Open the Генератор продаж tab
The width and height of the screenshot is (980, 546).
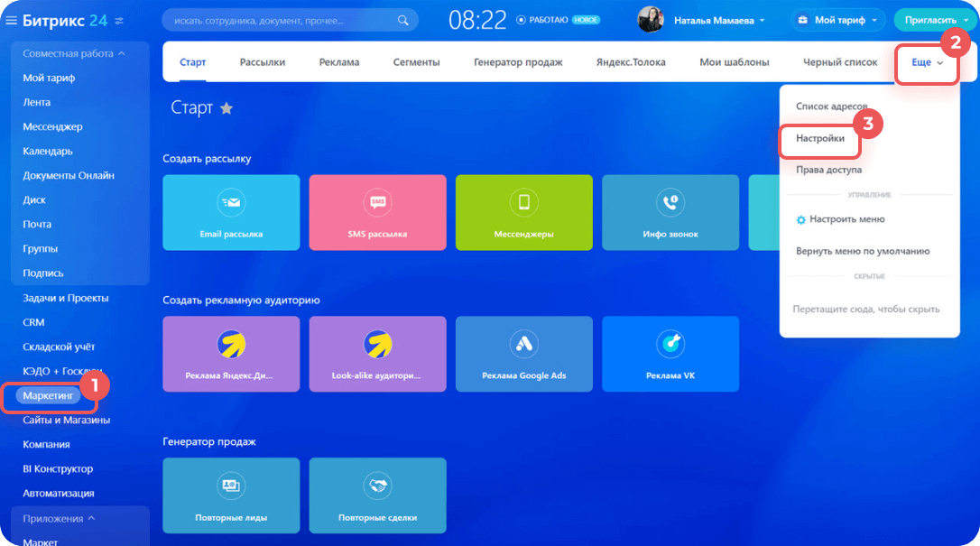point(518,62)
